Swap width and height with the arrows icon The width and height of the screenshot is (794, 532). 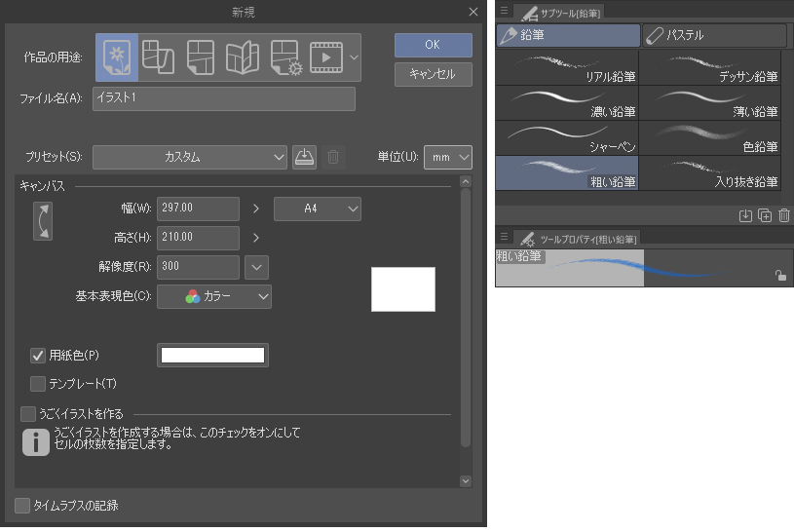pos(42,221)
